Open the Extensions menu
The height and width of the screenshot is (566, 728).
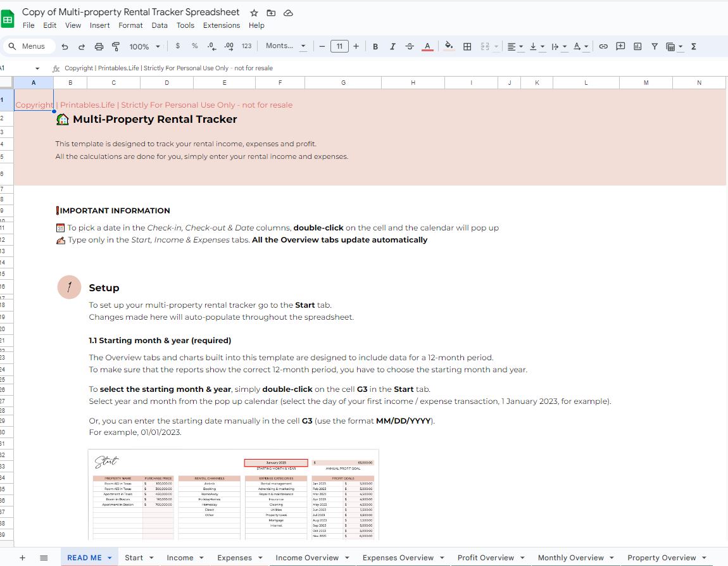(222, 25)
